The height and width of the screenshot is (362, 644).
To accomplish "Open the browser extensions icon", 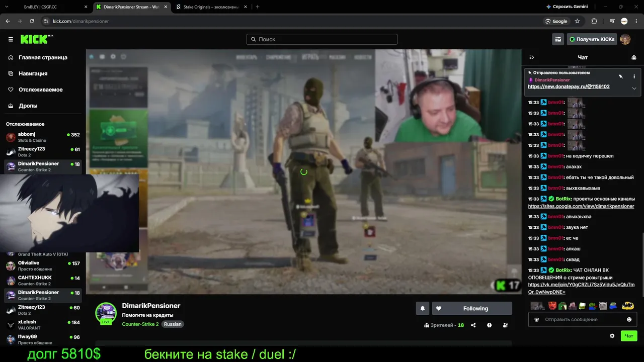I will pyautogui.click(x=594, y=21).
